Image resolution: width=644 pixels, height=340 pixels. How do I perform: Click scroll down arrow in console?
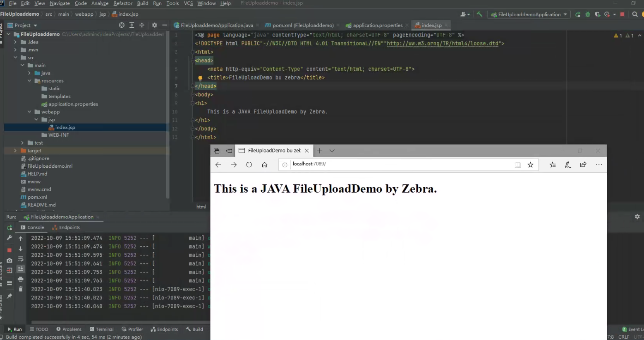point(21,249)
